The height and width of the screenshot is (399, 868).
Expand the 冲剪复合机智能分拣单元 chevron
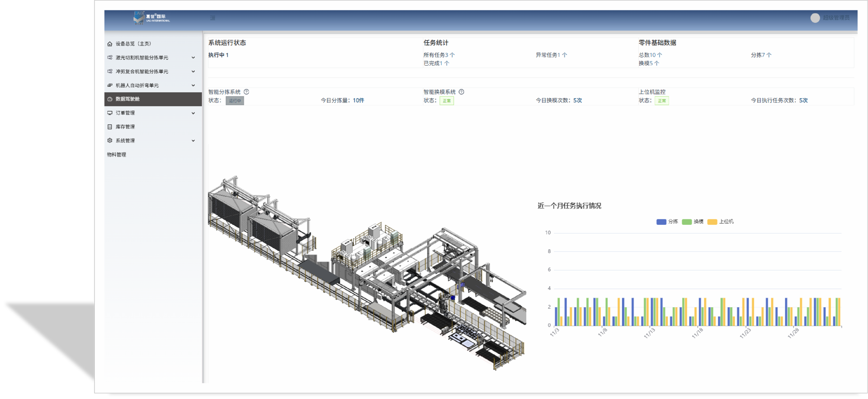[193, 71]
